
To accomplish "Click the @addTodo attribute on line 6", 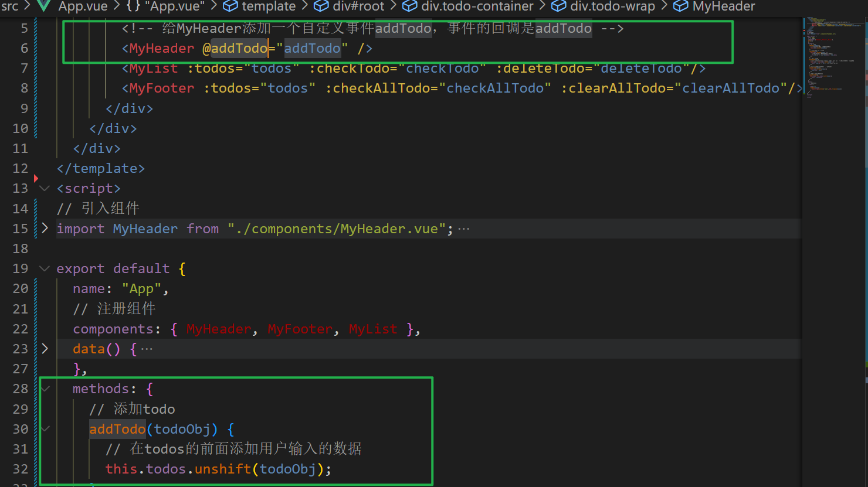I will pos(235,48).
